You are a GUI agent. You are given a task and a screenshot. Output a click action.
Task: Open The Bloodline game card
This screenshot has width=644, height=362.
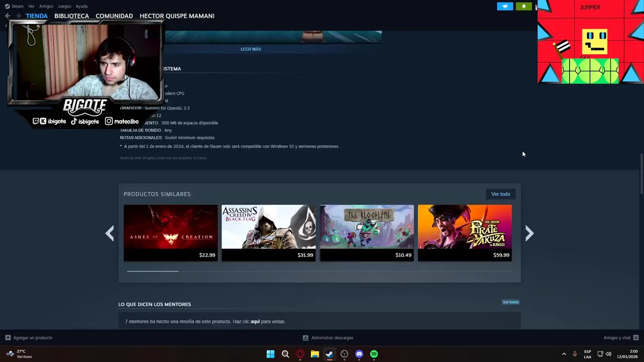point(367,233)
